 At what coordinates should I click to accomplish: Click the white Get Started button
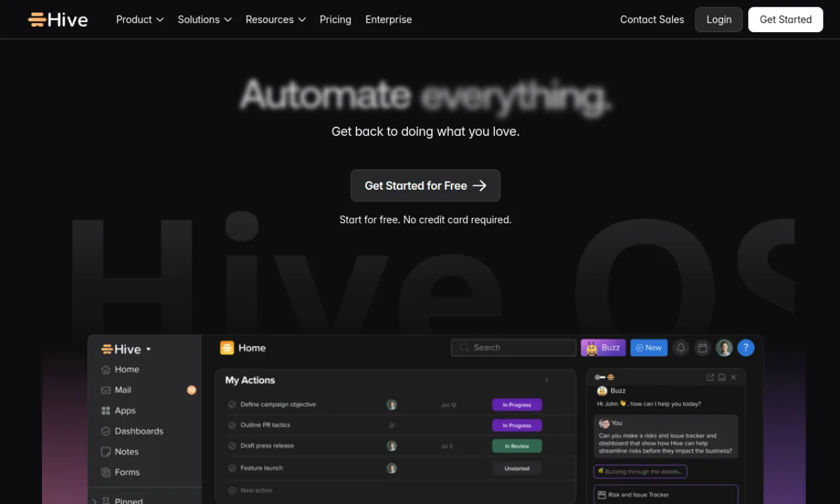(x=786, y=20)
